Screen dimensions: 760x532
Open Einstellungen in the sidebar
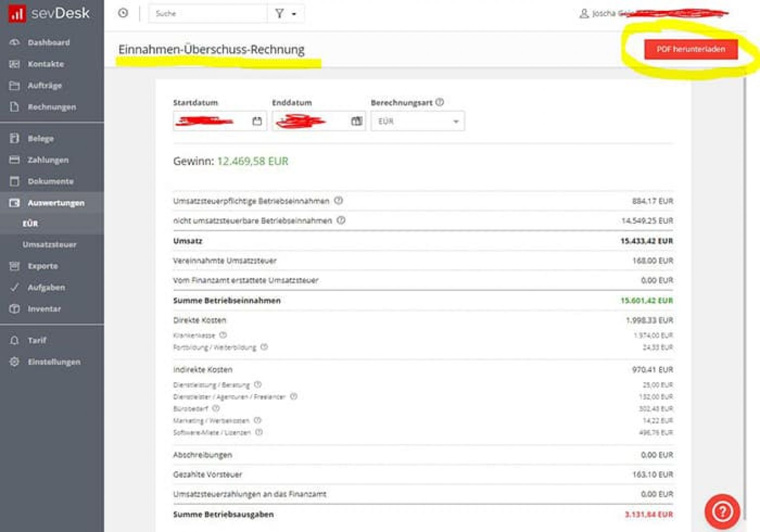(54, 362)
